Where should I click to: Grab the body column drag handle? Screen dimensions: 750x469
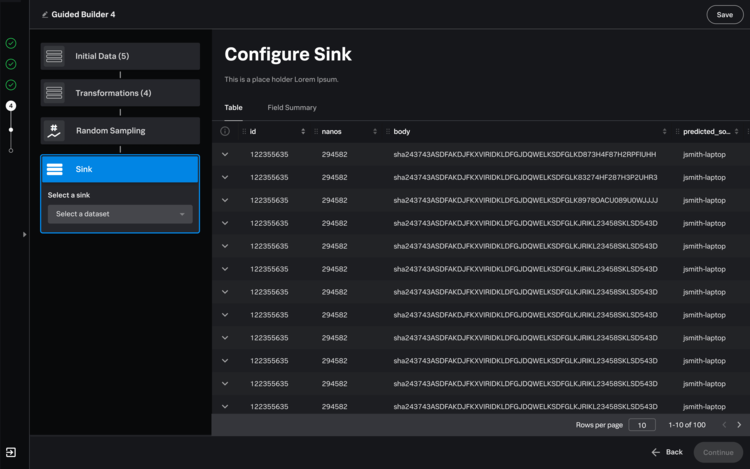[388, 131]
